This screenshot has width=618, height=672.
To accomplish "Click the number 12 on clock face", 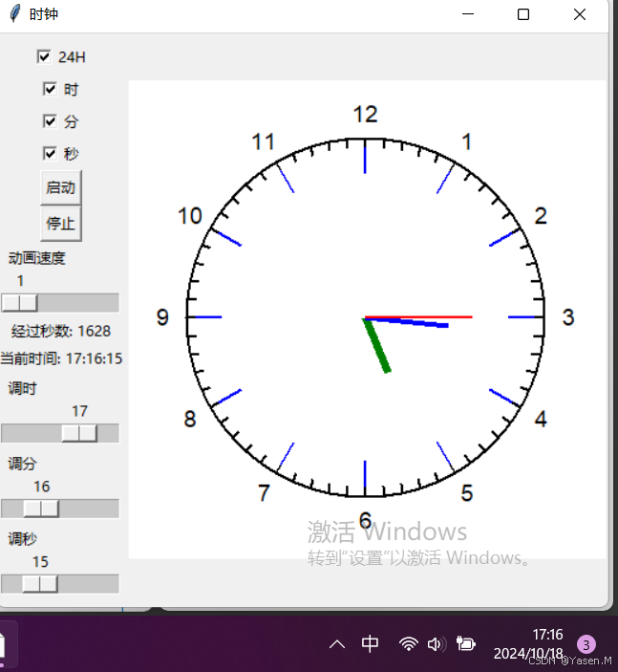I will click(x=365, y=115).
